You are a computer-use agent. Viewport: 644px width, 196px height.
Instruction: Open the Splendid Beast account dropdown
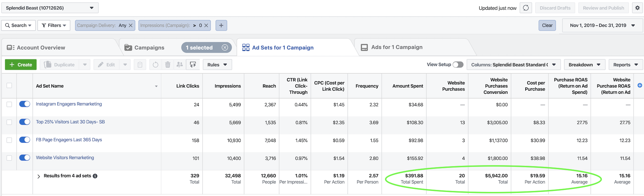(50, 8)
